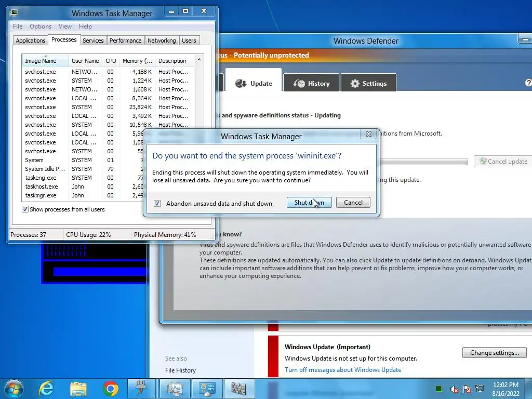Turn off messages about Windows Update
Viewport: 532px width, 399px height.
[343, 370]
